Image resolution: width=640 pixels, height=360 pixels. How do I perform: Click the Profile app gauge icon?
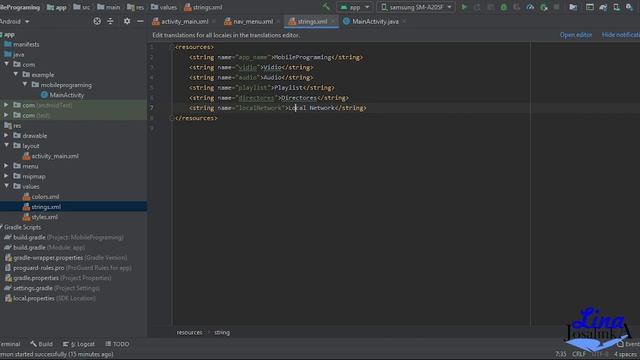coord(530,7)
